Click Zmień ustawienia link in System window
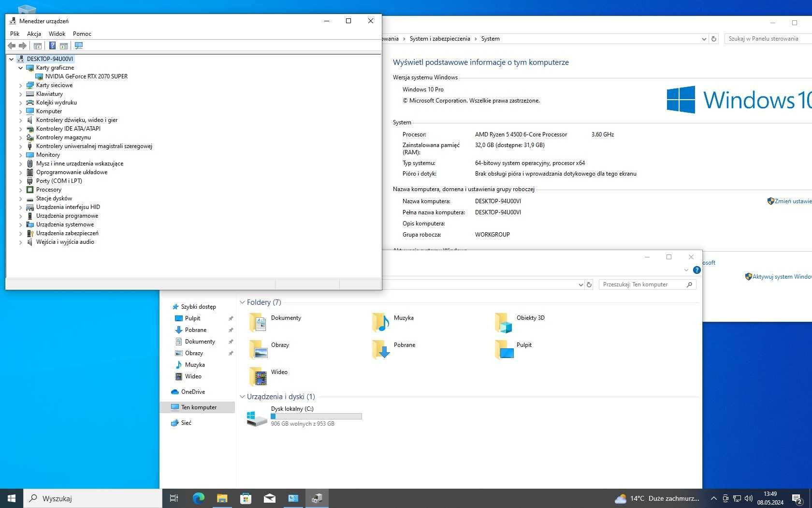This screenshot has height=508, width=812. (x=793, y=201)
